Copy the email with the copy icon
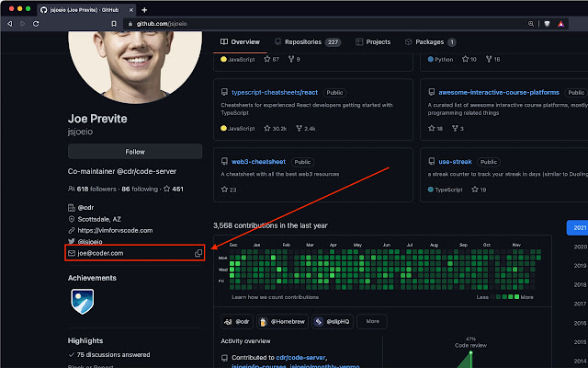 (x=198, y=253)
